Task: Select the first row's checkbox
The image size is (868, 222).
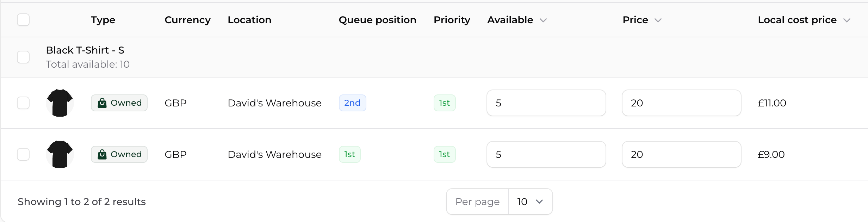Action: coord(23,103)
